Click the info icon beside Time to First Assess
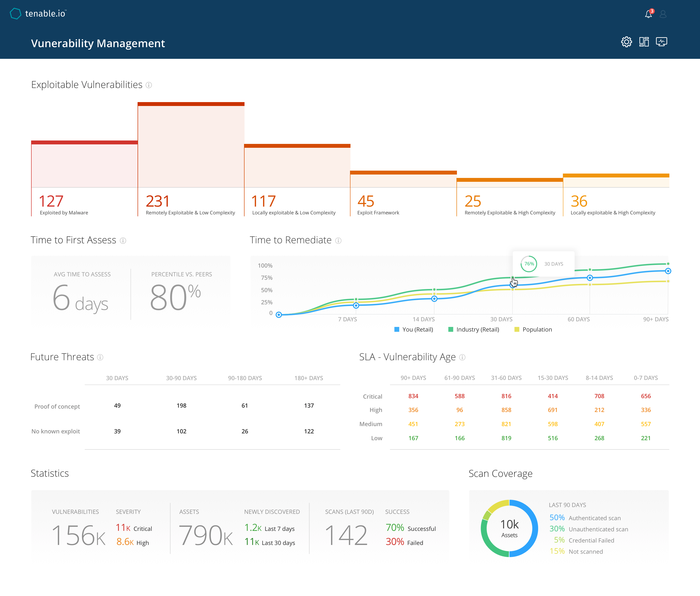Viewport: 700px width, 596px height. coord(123,241)
